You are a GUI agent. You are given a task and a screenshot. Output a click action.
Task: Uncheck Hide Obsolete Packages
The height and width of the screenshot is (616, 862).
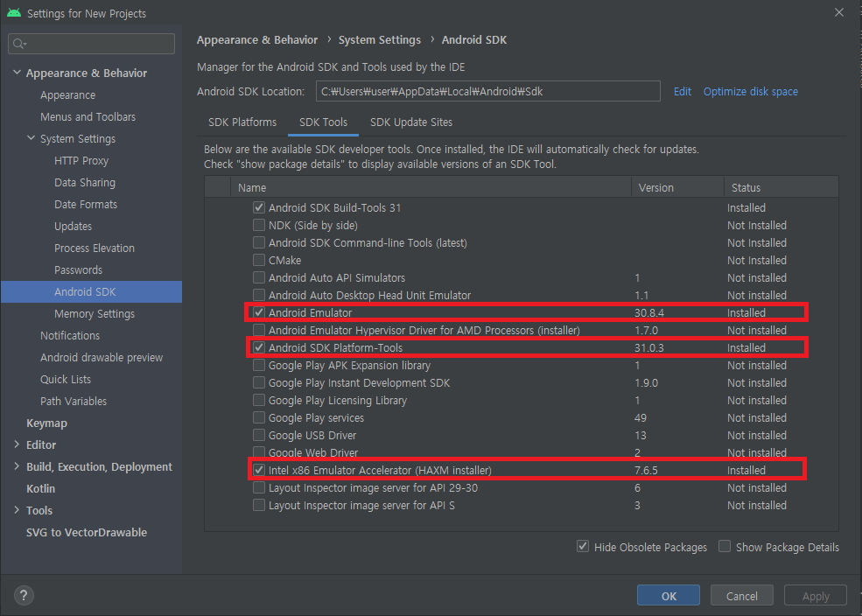point(583,546)
